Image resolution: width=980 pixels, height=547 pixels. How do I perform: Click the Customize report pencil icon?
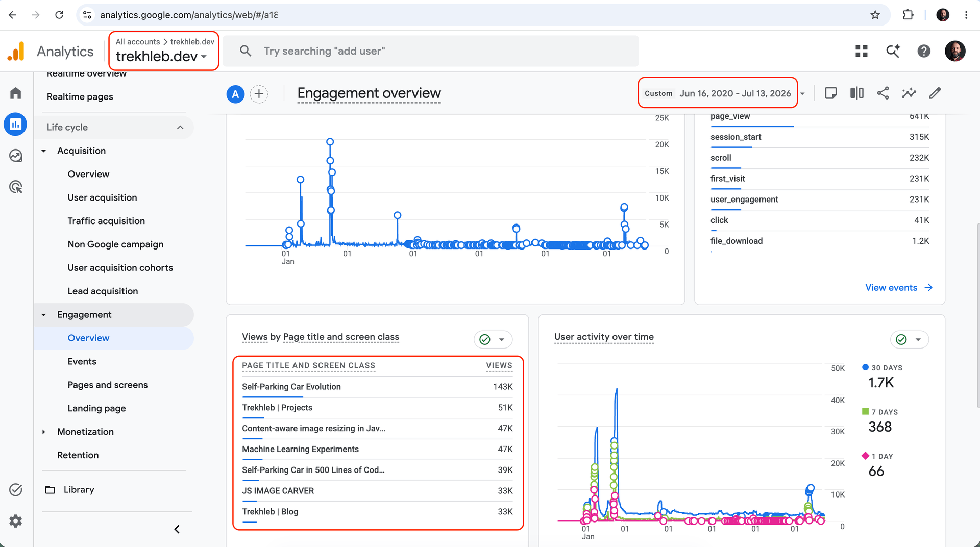pos(935,93)
